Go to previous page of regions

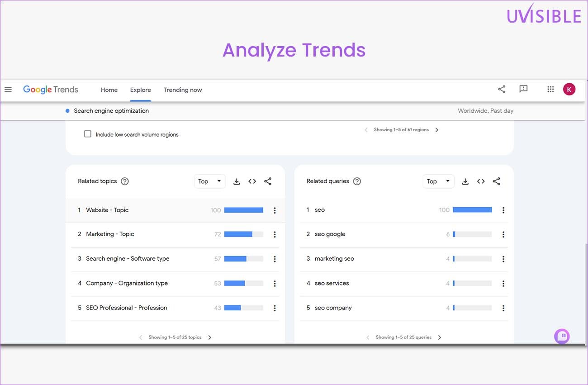(x=366, y=130)
